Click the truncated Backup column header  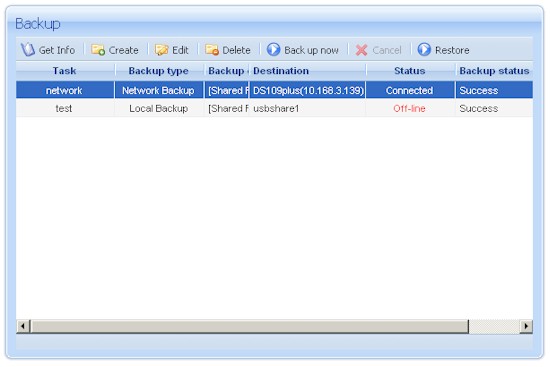pos(226,71)
